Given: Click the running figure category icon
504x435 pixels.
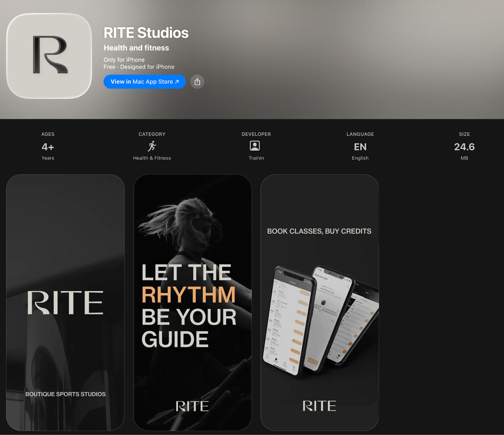Looking at the screenshot, I should (x=152, y=146).
